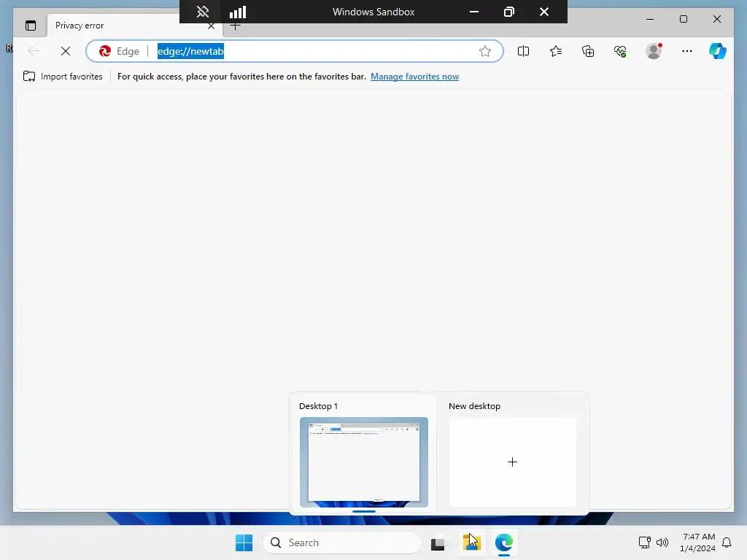747x560 pixels.
Task: Switch to Microsoft Edge on taskbar
Action: [504, 542]
